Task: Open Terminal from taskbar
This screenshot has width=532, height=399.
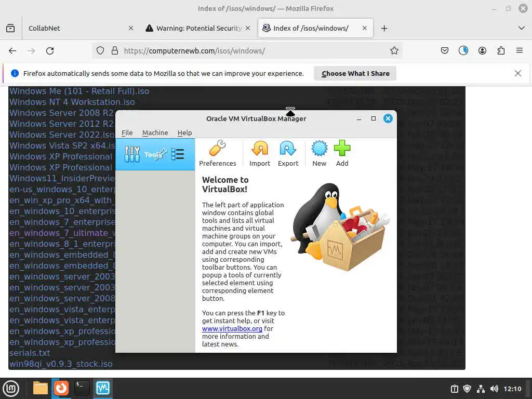Action: 82,388
